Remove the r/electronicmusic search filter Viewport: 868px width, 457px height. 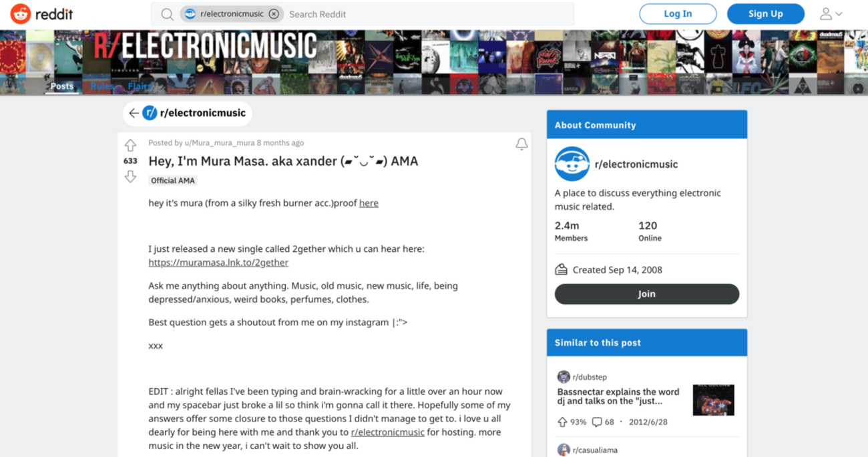[274, 14]
